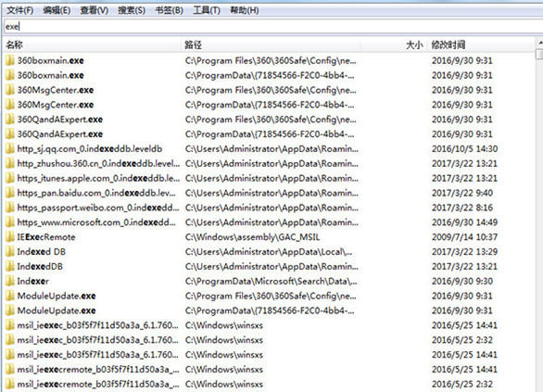Viewport: 543px width, 392px height.
Task: Open the 工具(T) menu
Action: (207, 10)
